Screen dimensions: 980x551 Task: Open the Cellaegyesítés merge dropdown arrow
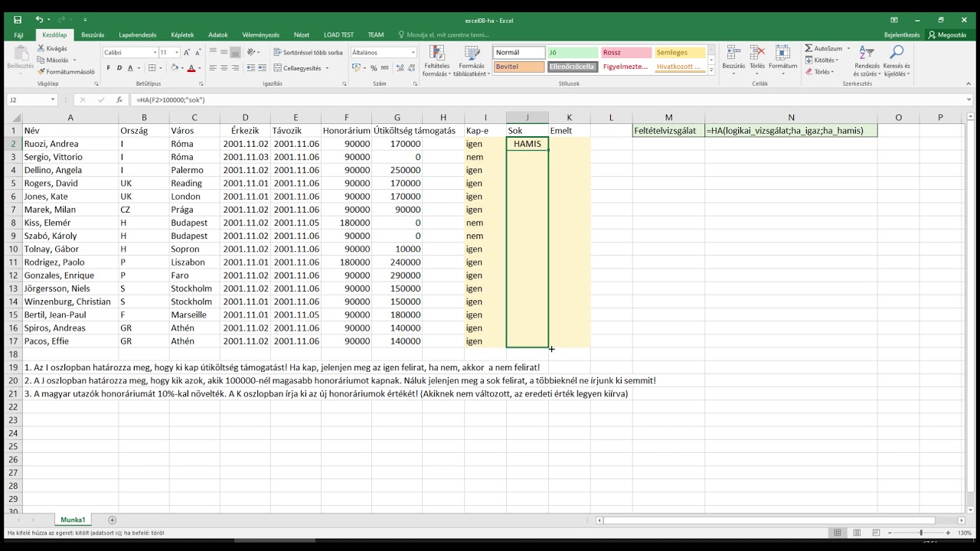click(327, 68)
